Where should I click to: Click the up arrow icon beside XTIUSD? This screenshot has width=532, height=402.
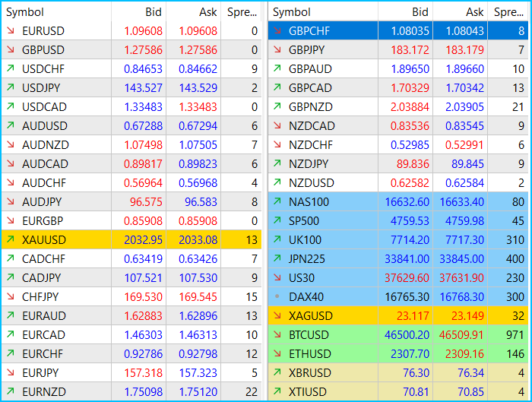[277, 392]
